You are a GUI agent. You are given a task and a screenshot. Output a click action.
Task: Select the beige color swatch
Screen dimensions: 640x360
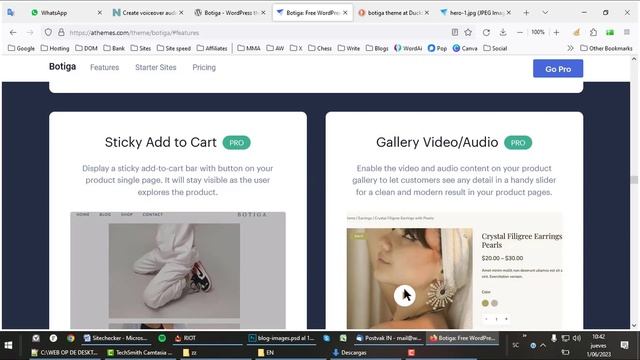coord(494,303)
